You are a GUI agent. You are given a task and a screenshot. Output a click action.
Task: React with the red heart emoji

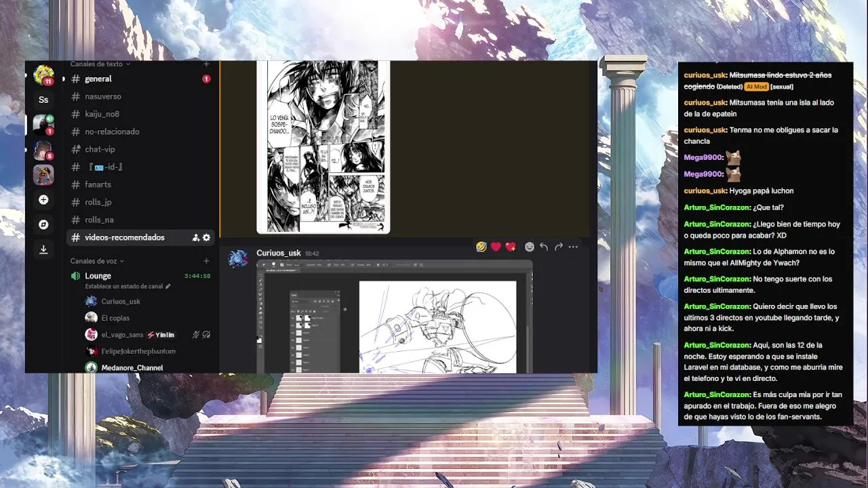tap(496, 247)
